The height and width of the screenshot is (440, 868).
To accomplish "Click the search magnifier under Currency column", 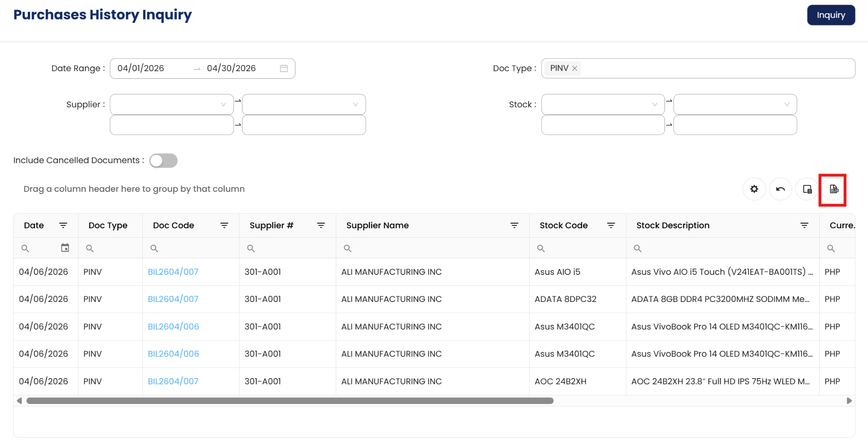I will 831,248.
